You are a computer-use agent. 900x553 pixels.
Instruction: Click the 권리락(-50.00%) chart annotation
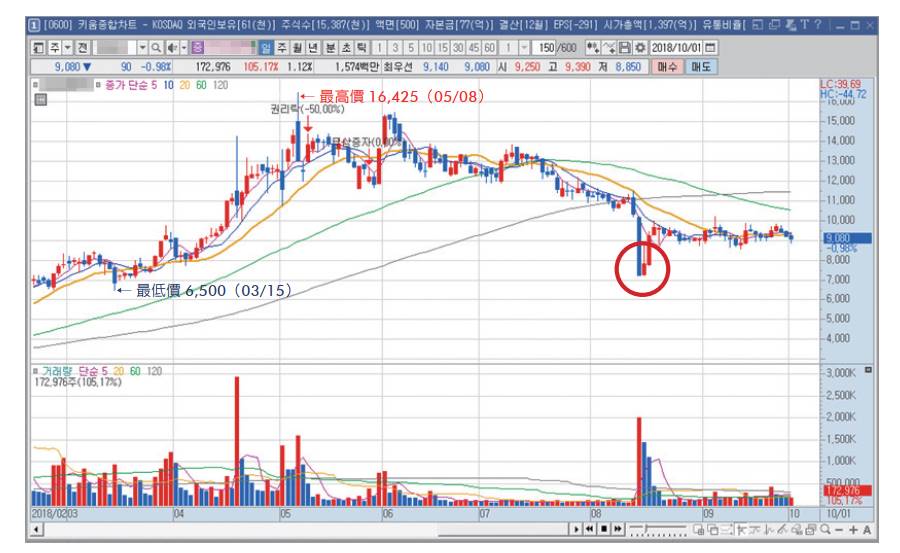pyautogui.click(x=307, y=109)
